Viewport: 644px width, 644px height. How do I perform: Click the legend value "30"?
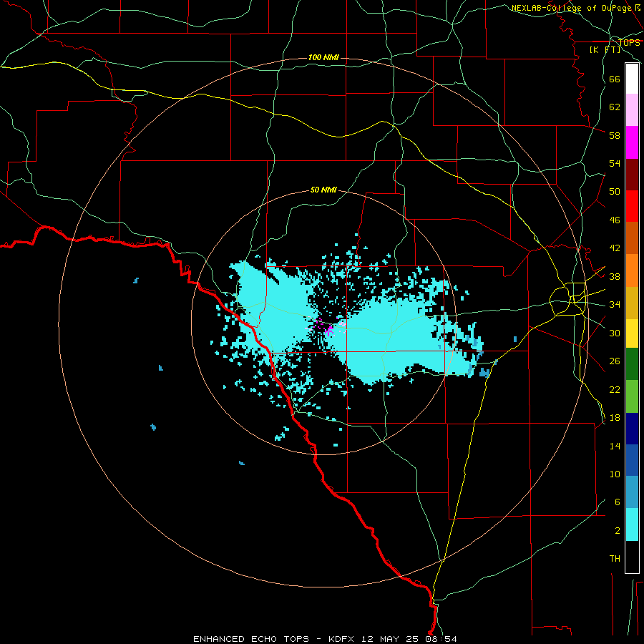[615, 333]
